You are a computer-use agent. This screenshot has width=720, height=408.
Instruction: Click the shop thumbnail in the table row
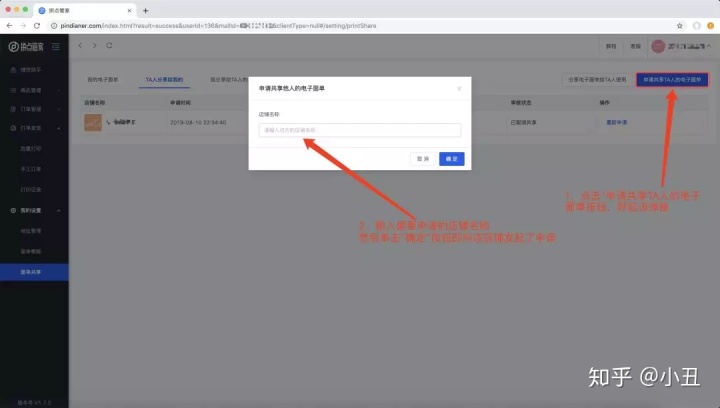tap(93, 123)
